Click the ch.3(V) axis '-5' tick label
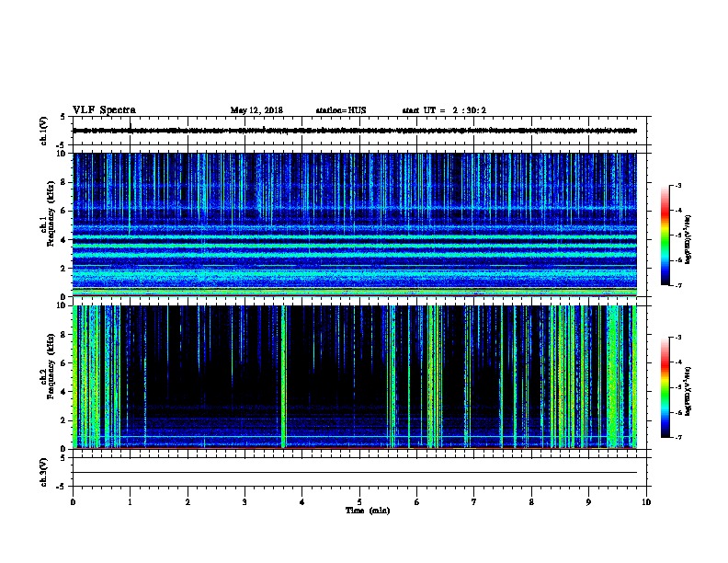 (x=63, y=487)
